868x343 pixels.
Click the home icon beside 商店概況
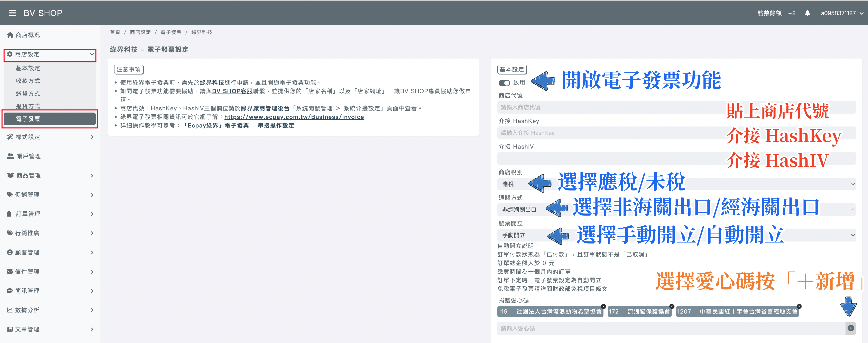(x=10, y=35)
